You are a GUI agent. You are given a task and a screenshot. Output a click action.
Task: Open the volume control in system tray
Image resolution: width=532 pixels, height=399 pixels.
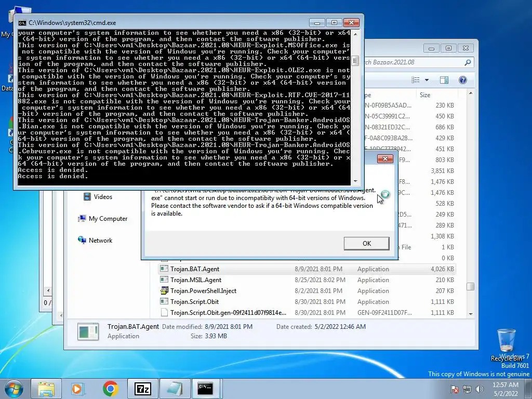pos(480,389)
